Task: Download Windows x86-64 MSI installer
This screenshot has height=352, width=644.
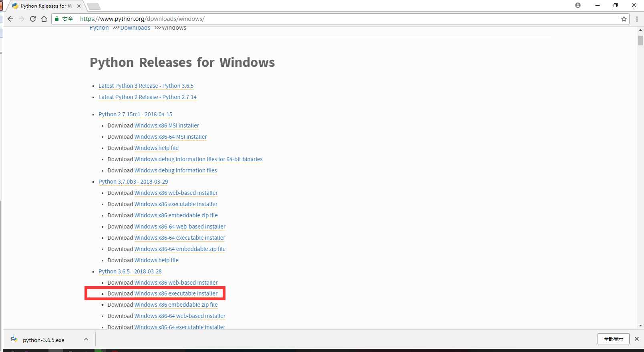Action: tap(171, 137)
